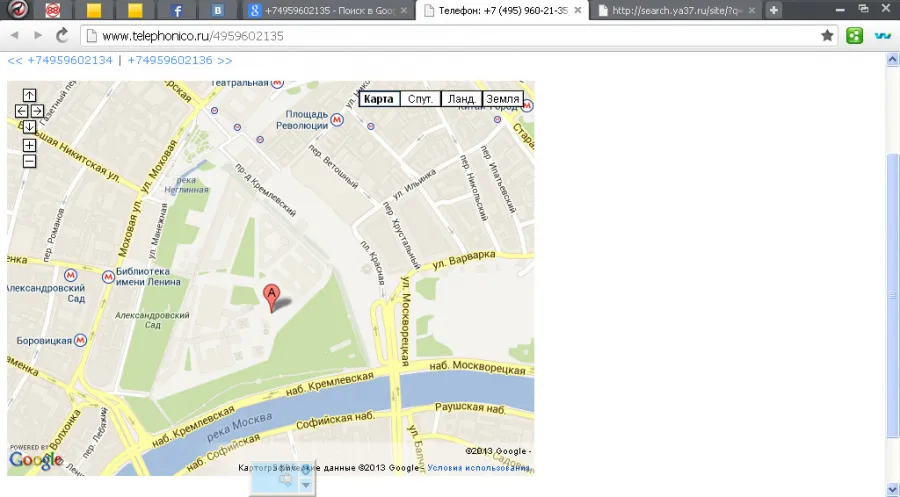This screenshot has height=497, width=900.
Task: Zoom out the map with minus button
Action: tap(29, 161)
